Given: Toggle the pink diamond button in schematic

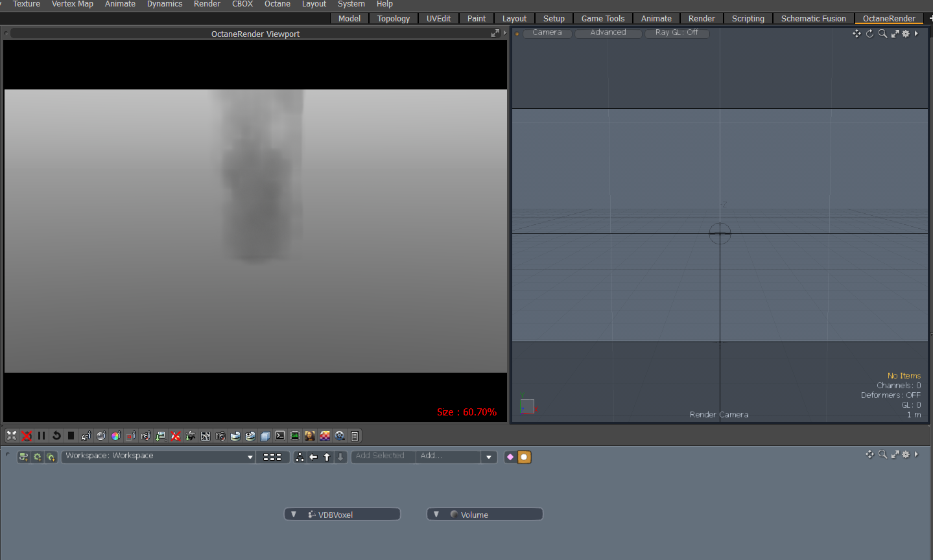Looking at the screenshot, I should tap(510, 457).
